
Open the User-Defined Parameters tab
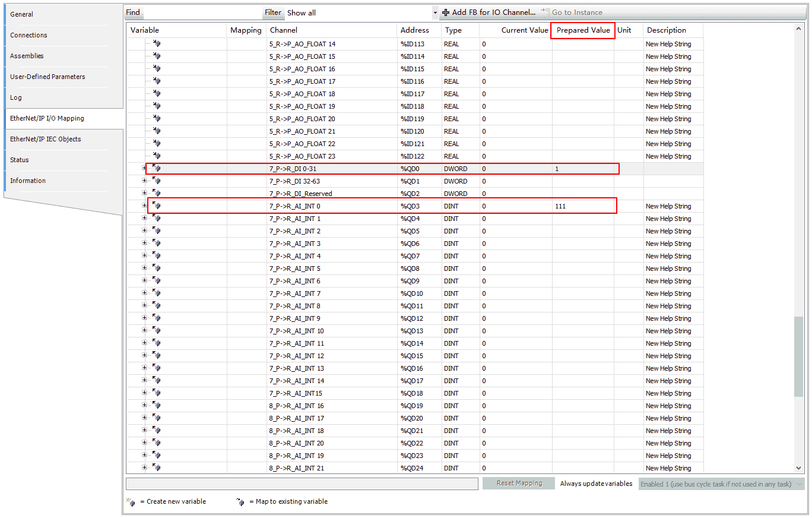[47, 77]
